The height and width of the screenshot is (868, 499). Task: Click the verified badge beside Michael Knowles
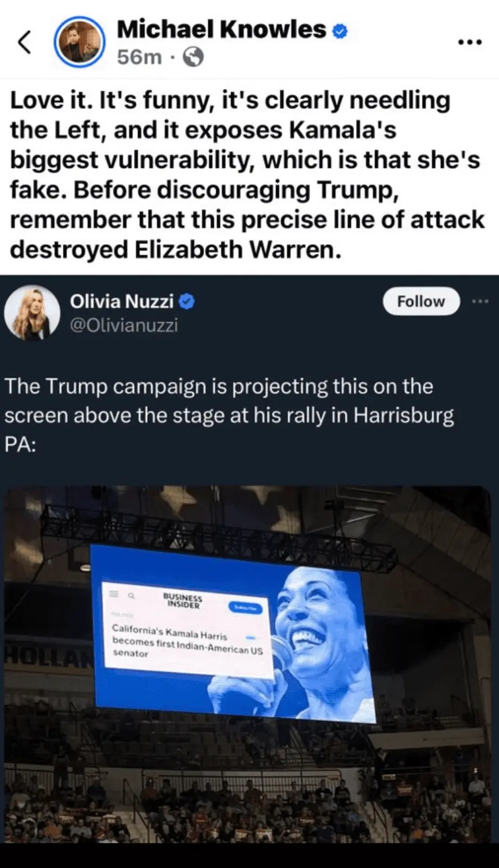340,31
